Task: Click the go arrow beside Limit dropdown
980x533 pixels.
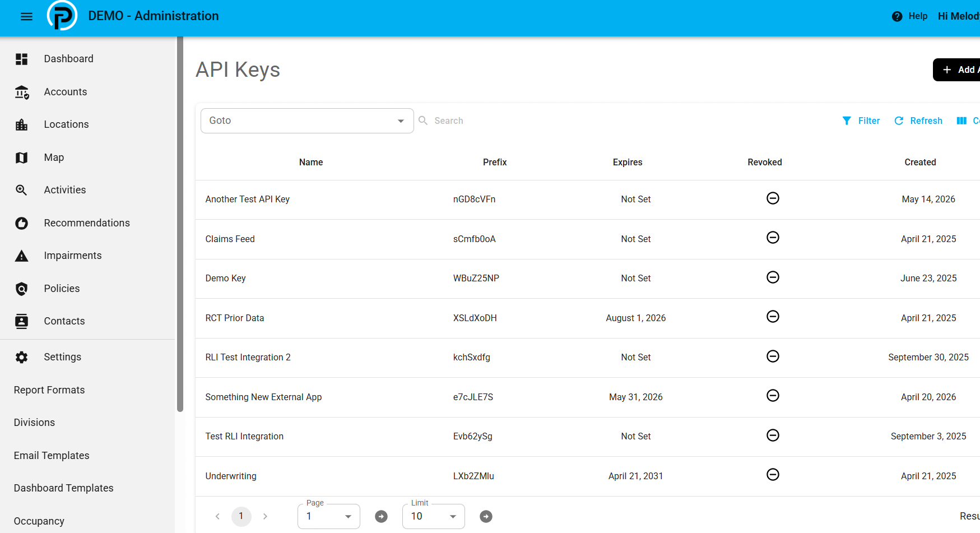Action: pyautogui.click(x=486, y=516)
